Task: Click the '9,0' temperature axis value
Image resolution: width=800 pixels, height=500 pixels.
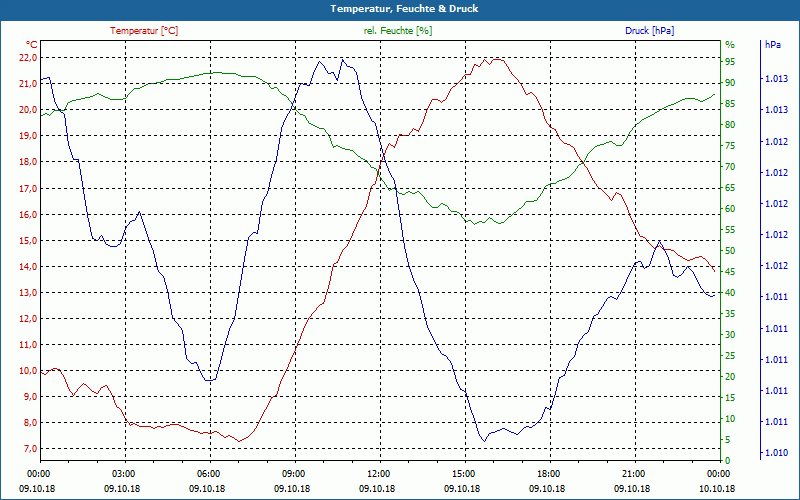Action: (30, 397)
